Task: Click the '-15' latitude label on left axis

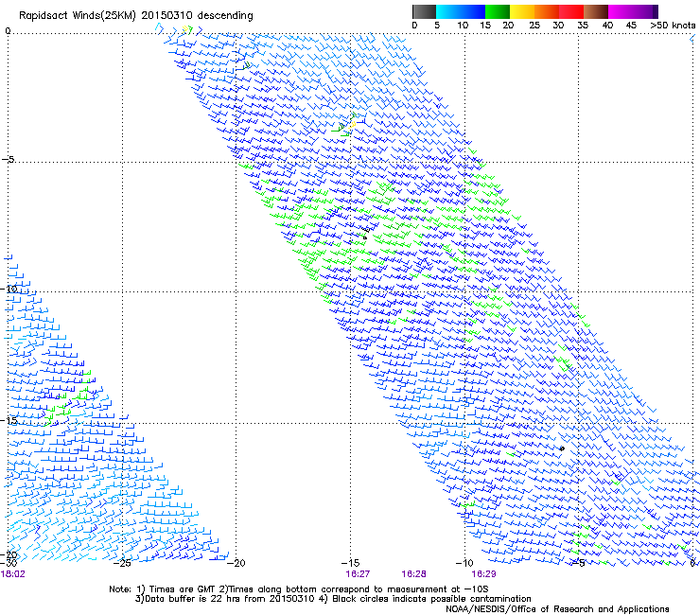Action: [9, 420]
